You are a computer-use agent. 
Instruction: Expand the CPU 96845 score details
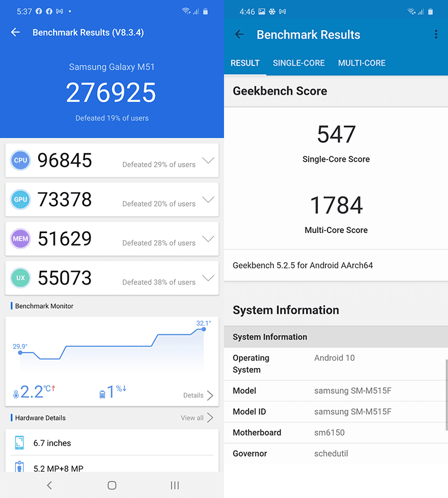pos(208,160)
